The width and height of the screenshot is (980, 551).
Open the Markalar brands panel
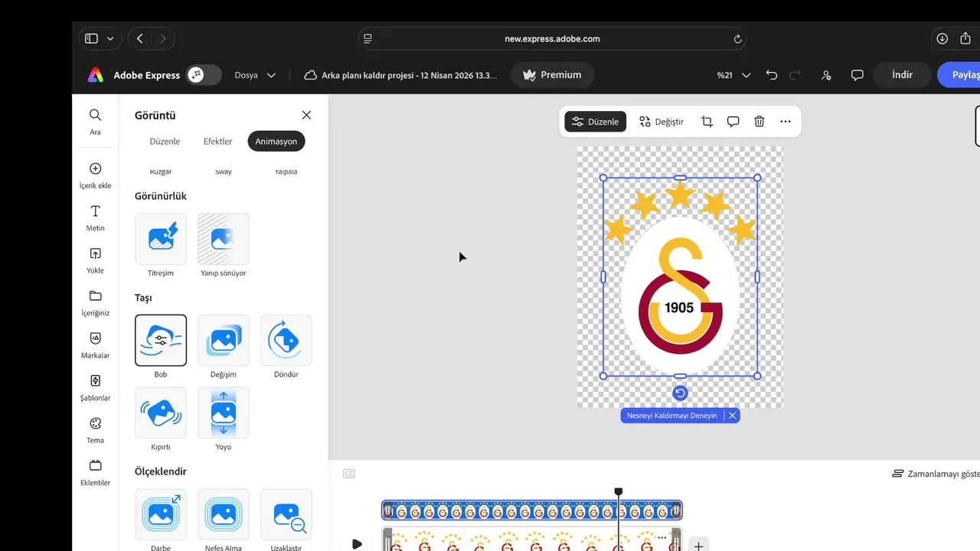coord(95,346)
